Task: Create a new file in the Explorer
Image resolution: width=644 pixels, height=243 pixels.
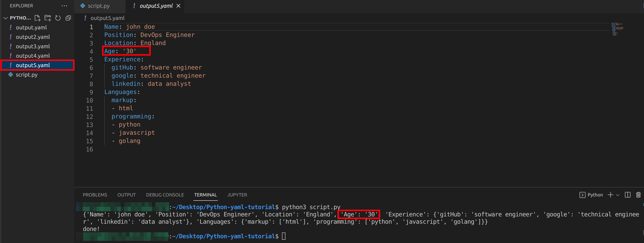Action: [x=38, y=18]
